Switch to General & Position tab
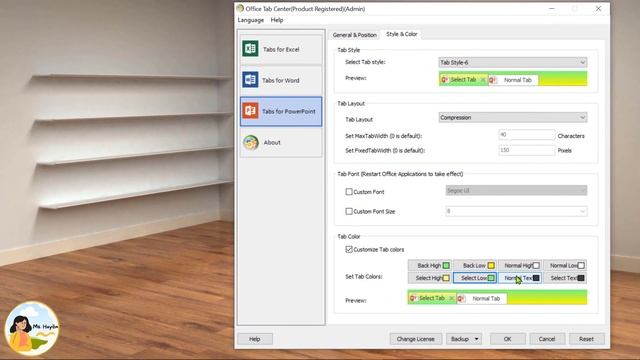 click(354, 35)
